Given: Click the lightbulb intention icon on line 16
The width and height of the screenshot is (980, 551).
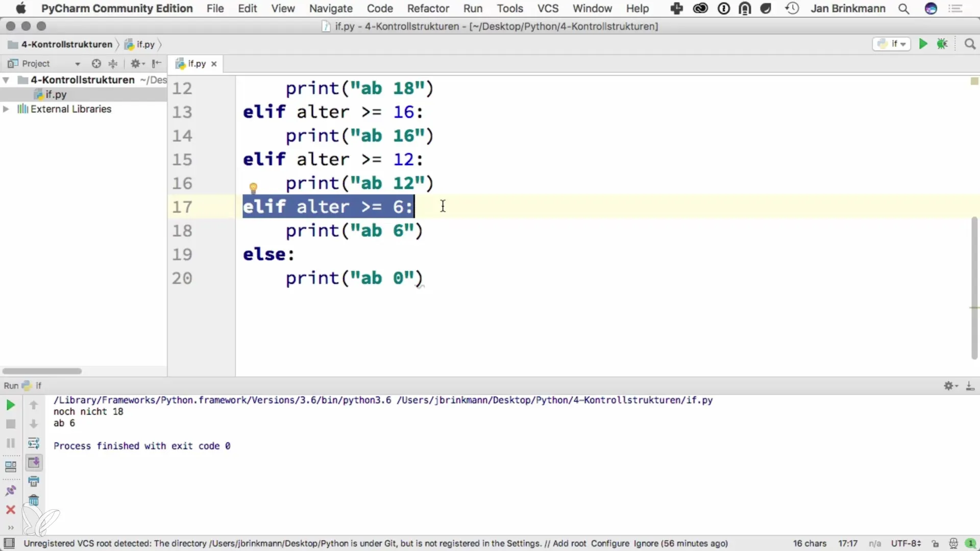Looking at the screenshot, I should (253, 188).
